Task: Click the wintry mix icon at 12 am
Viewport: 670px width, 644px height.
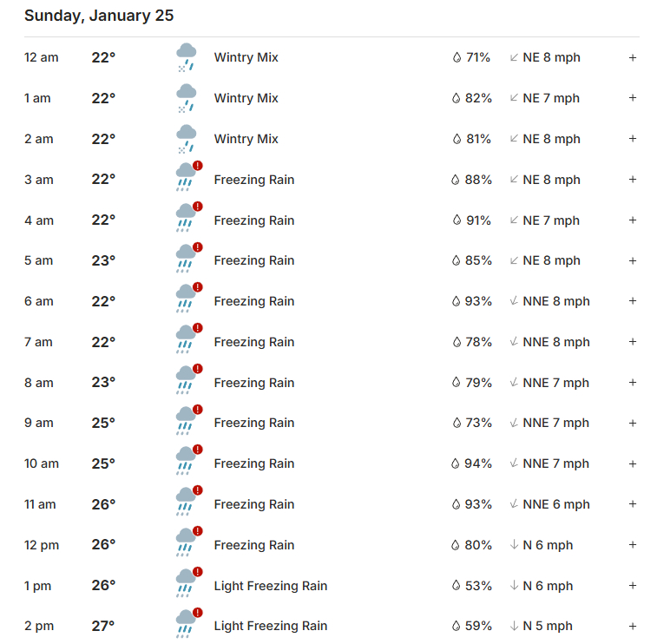Action: [186, 57]
